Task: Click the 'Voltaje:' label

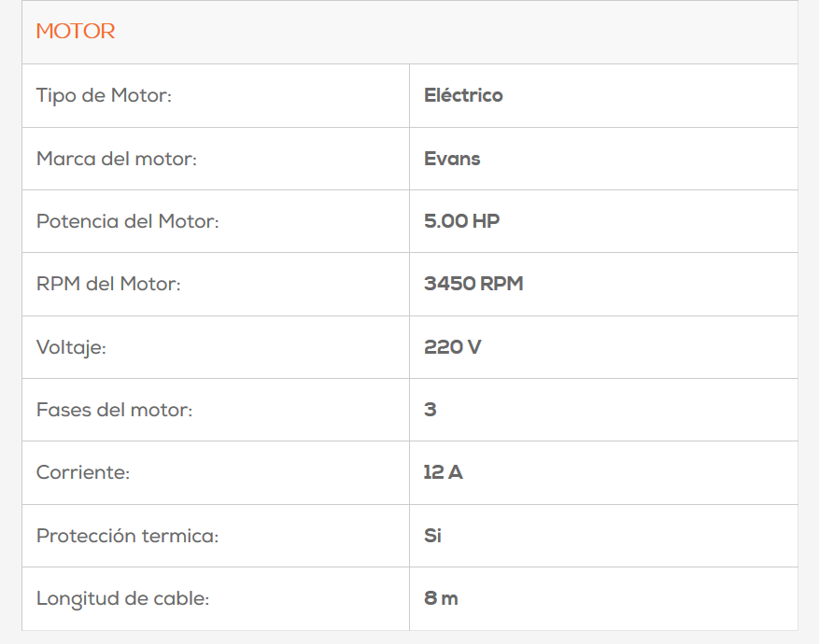Action: (x=71, y=347)
